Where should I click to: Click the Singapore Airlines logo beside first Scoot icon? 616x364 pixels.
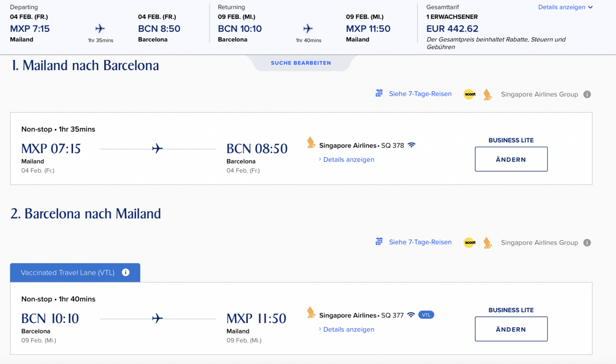(487, 94)
